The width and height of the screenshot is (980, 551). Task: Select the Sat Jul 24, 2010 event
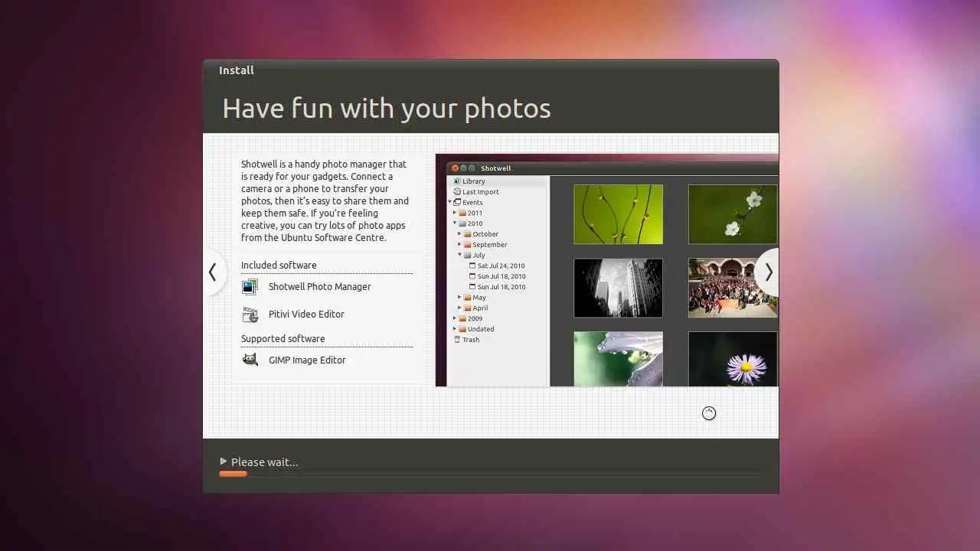(501, 266)
